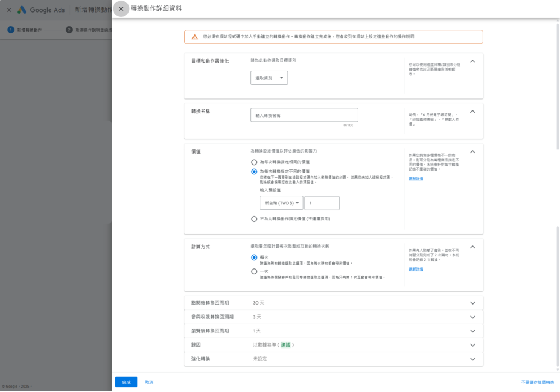
Task: Collapse the 目標和動作最佳化 section chevron
Action: [472, 61]
